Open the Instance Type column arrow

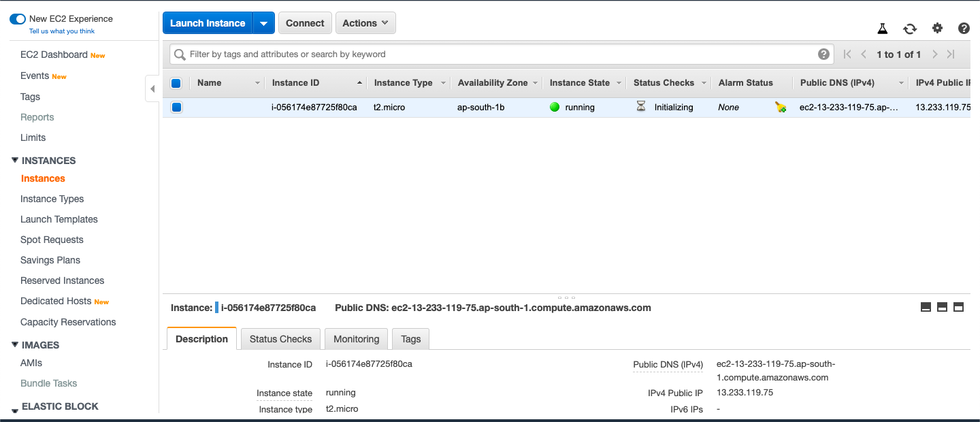443,83
